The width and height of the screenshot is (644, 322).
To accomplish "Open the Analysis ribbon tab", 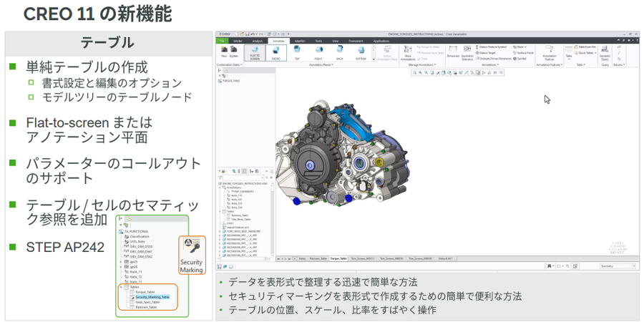I will 258,41.
